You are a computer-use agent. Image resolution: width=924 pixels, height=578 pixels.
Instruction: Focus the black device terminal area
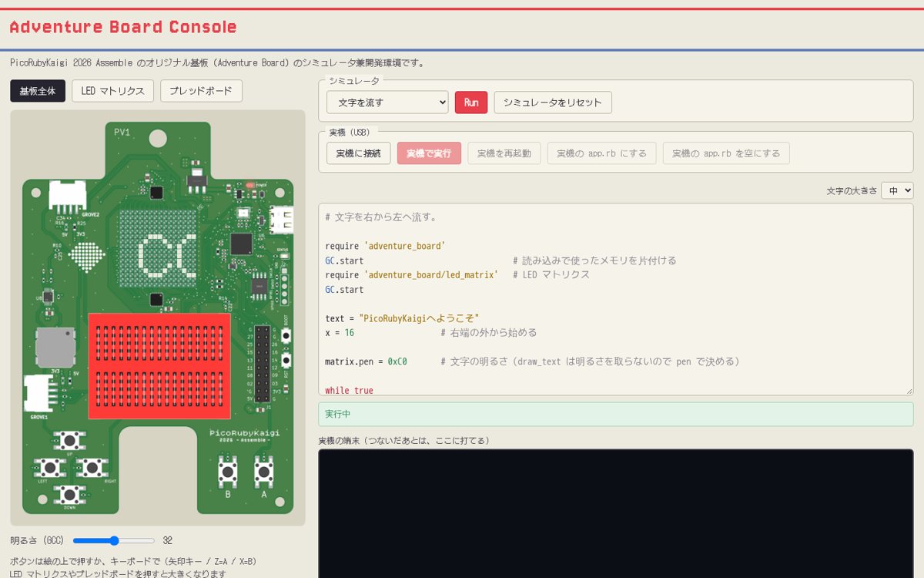[x=616, y=514]
